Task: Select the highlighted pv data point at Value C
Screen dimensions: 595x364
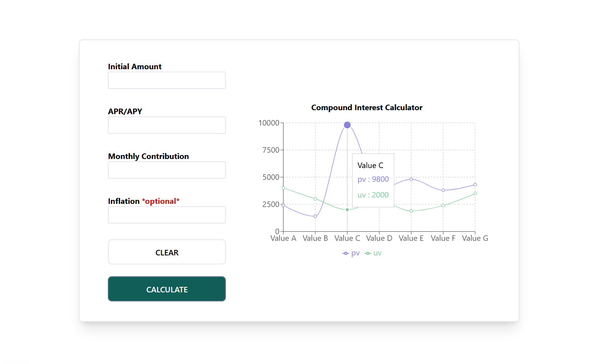Action: point(347,124)
